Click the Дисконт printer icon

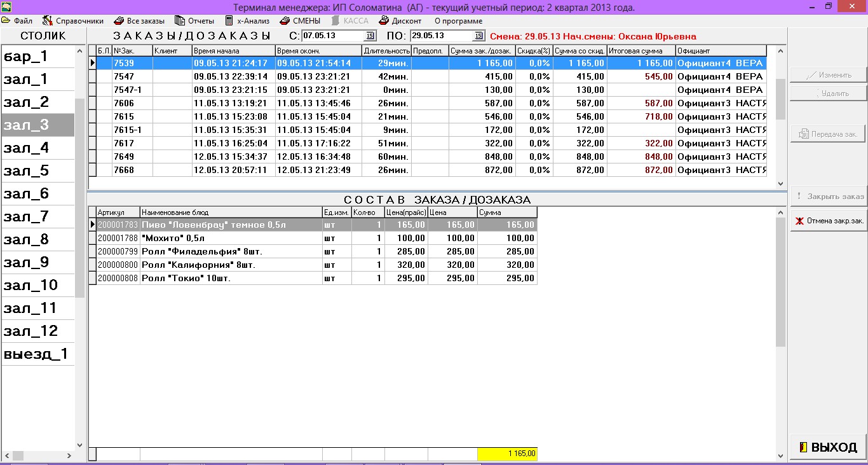[384, 21]
